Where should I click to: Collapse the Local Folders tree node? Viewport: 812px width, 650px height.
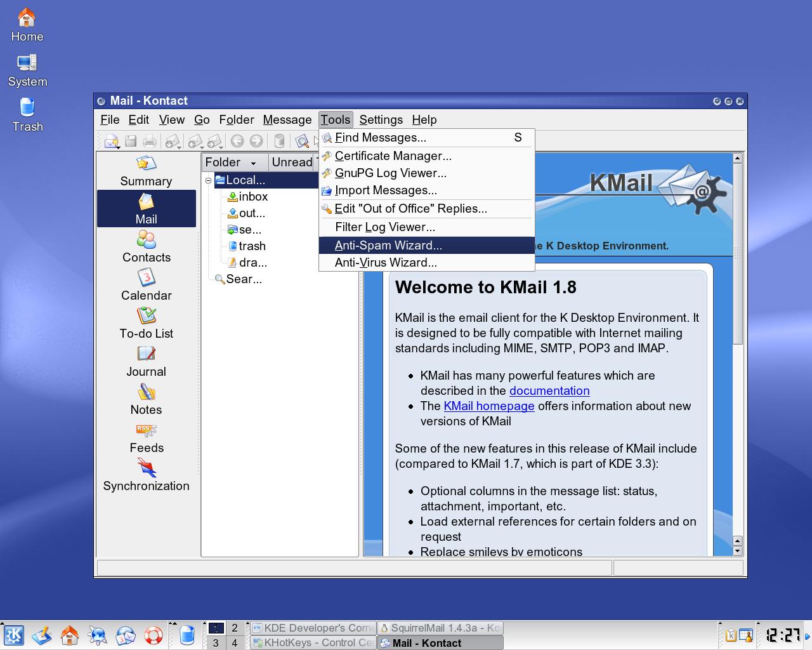click(208, 180)
